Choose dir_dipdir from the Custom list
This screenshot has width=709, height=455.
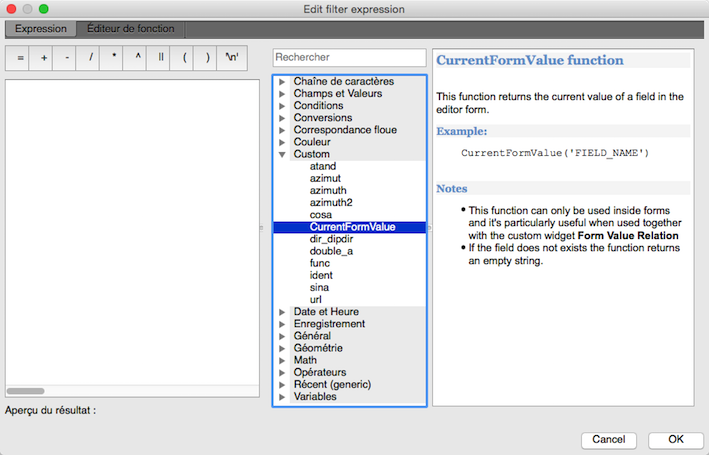(x=334, y=239)
